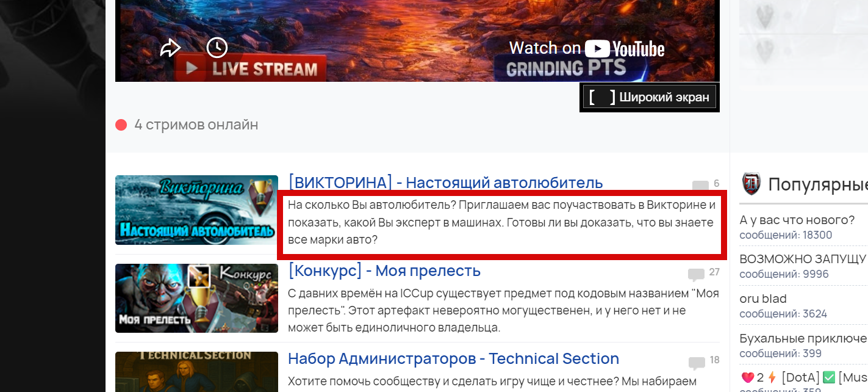868x392 pixels.
Task: Open topic А у вас что нового?
Action: click(x=797, y=220)
